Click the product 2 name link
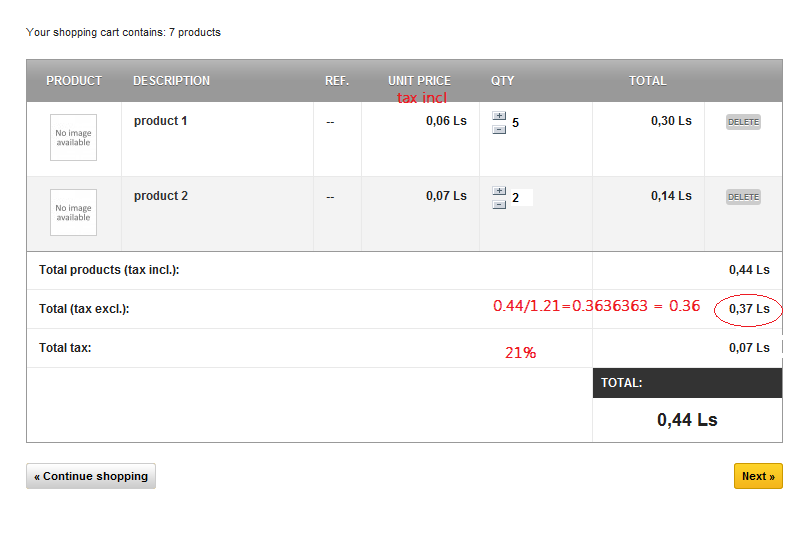Screen dimensions: 796x535 pos(160,196)
